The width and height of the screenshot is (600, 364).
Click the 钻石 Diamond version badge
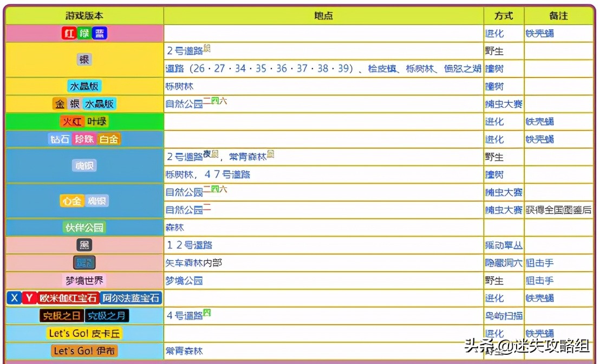[x=60, y=139]
